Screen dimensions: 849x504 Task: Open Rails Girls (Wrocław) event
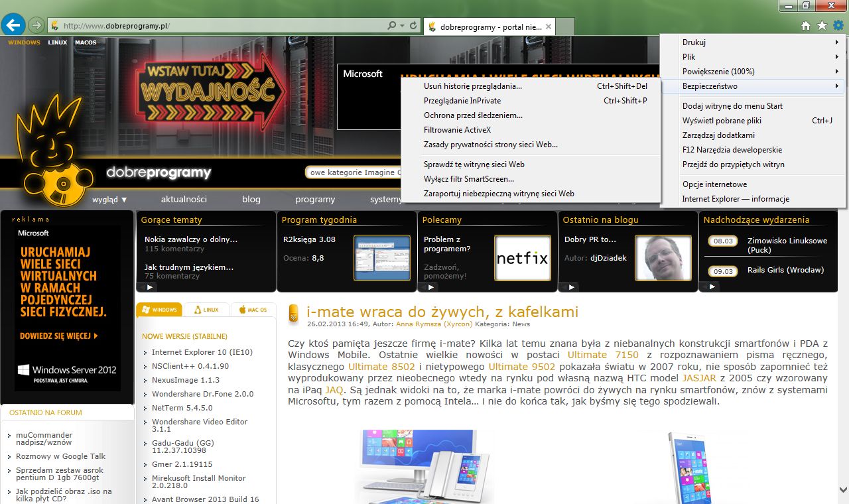[x=785, y=270]
